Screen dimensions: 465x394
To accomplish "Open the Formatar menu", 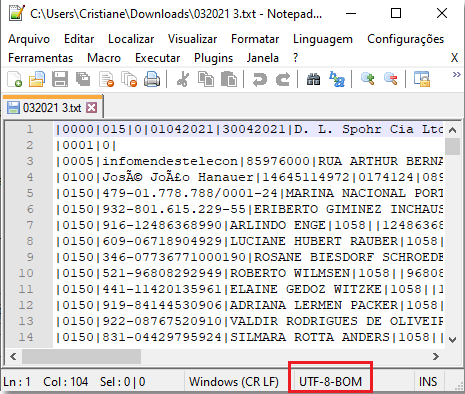I will point(255,39).
